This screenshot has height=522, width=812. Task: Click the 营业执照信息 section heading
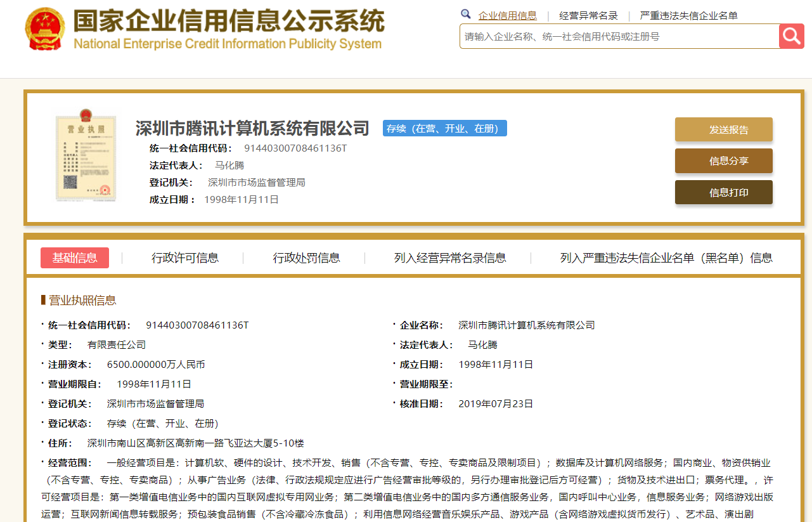point(83,300)
